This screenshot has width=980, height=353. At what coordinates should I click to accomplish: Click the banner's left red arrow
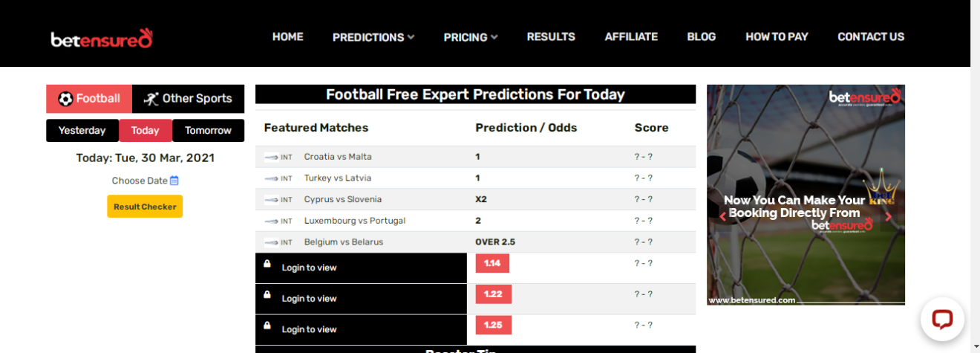tap(722, 217)
